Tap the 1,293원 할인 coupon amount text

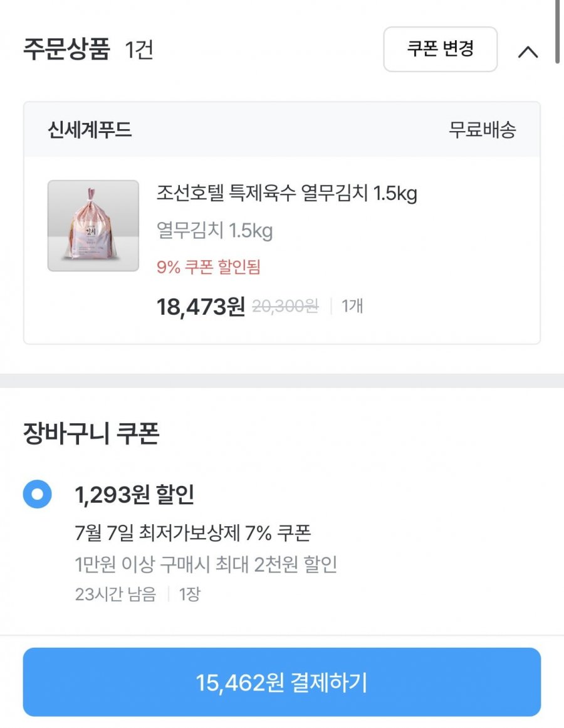click(x=135, y=495)
